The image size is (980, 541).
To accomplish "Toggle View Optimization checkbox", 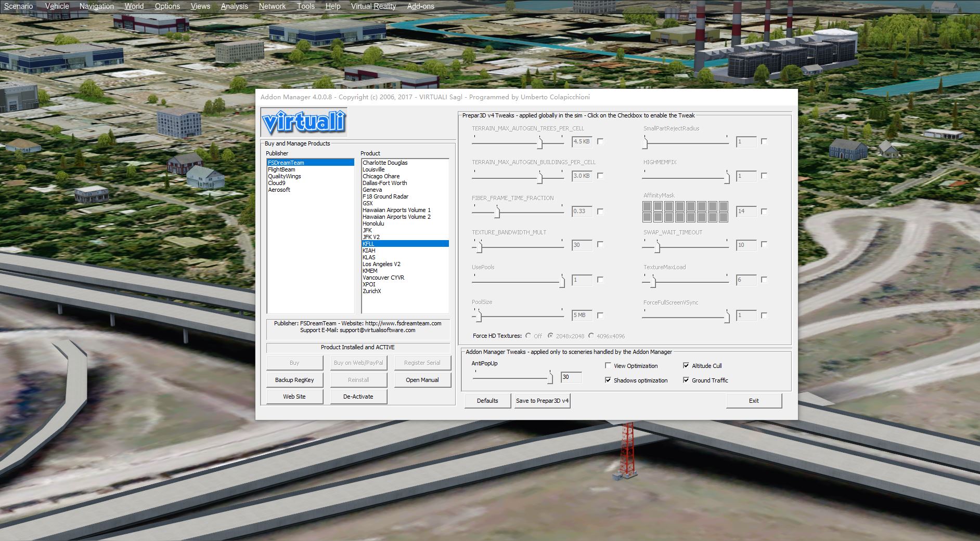I will coord(608,366).
